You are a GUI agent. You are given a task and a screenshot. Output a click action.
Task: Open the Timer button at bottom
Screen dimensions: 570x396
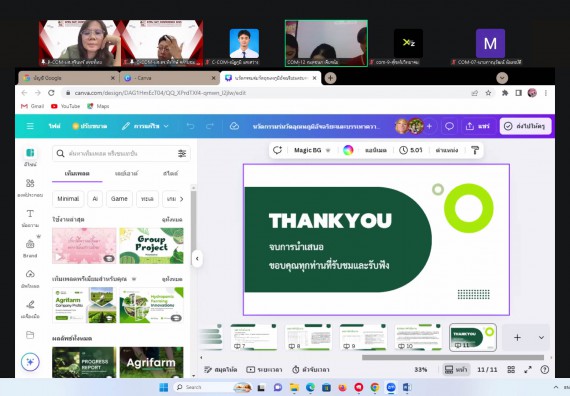(x=311, y=370)
